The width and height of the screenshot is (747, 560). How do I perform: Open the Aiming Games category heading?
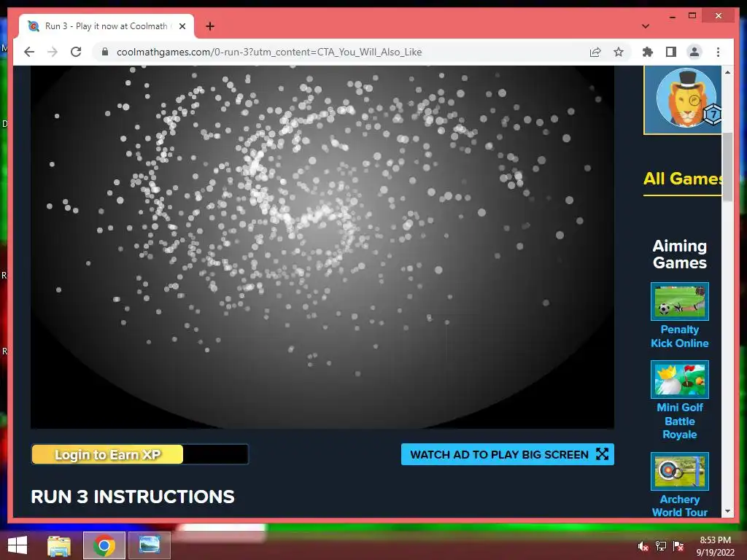click(679, 254)
